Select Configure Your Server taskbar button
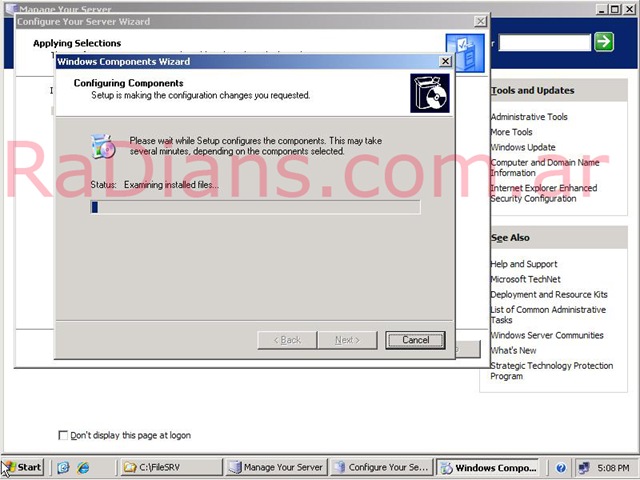The image size is (640, 480). click(381, 467)
